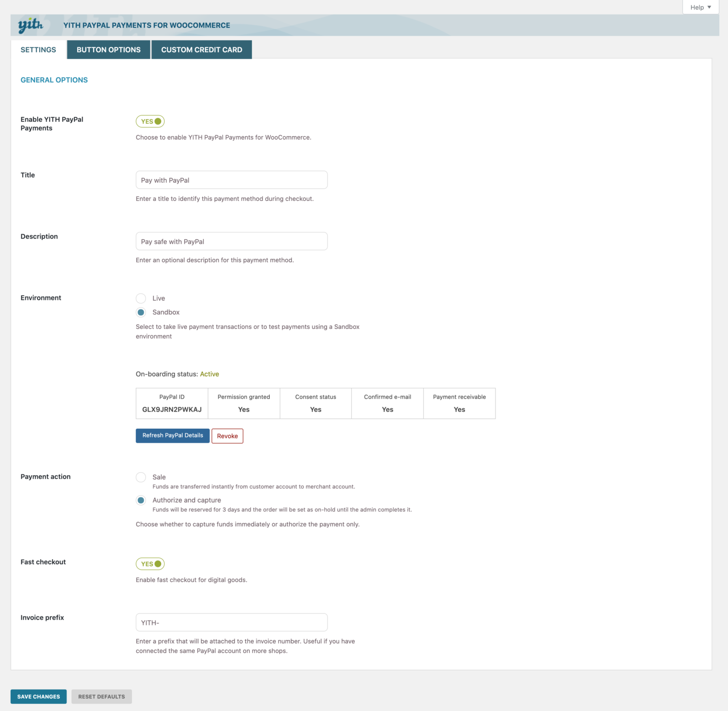
Task: Reset settings to defaults
Action: tap(101, 696)
